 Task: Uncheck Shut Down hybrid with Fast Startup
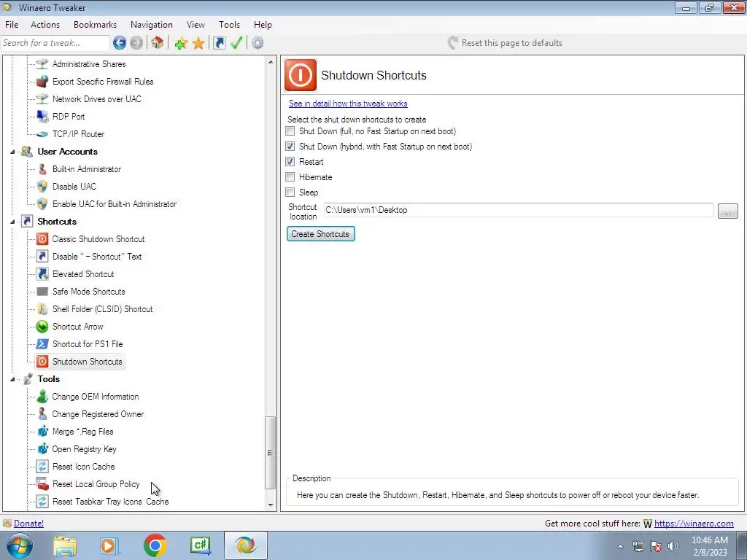coord(290,146)
